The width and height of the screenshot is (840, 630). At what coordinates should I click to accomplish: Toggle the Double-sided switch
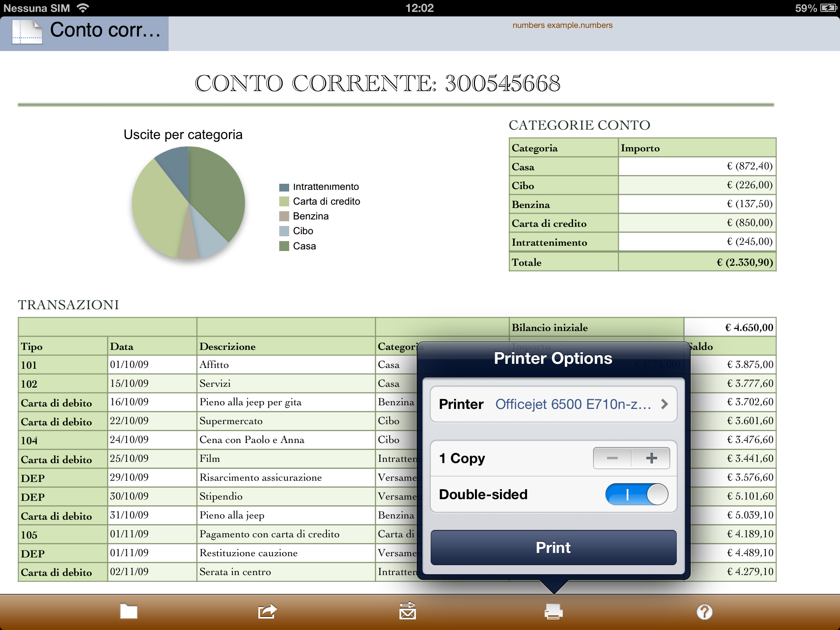pos(637,494)
